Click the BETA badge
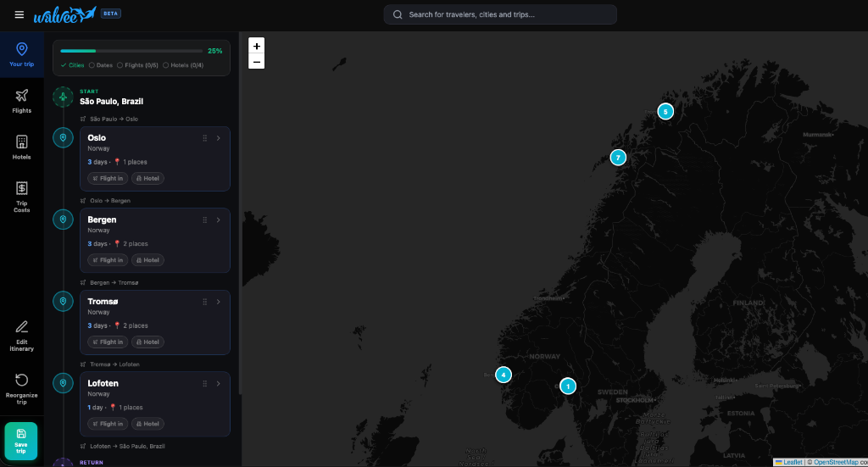Image resolution: width=868 pixels, height=467 pixels. (111, 14)
